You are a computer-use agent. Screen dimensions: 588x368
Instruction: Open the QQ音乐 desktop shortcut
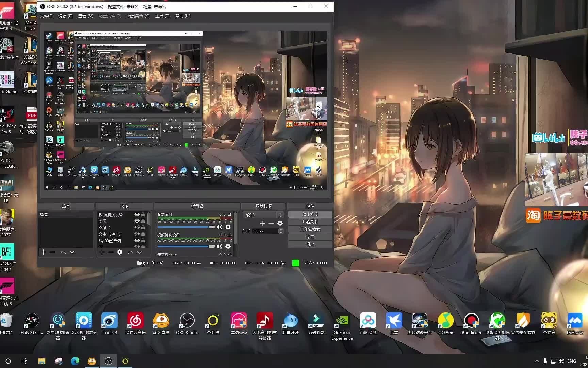pyautogui.click(x=445, y=324)
